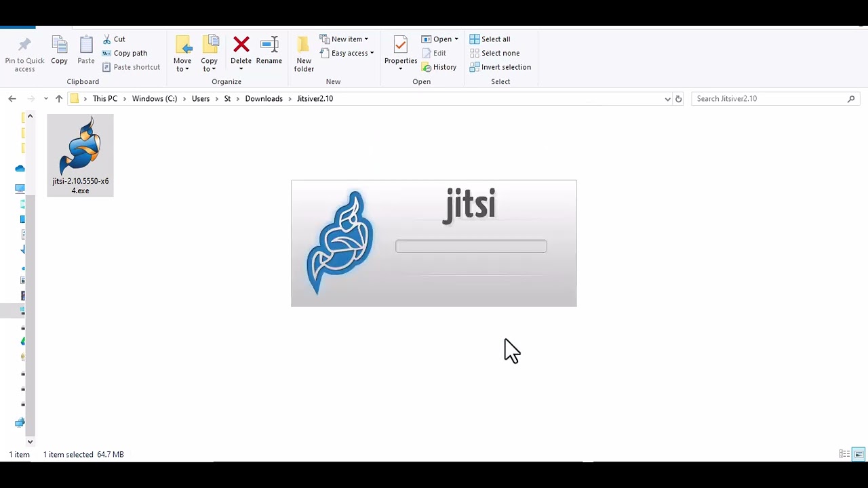Go to St folder in breadcrumb
Image resolution: width=868 pixels, height=488 pixels.
tap(227, 99)
